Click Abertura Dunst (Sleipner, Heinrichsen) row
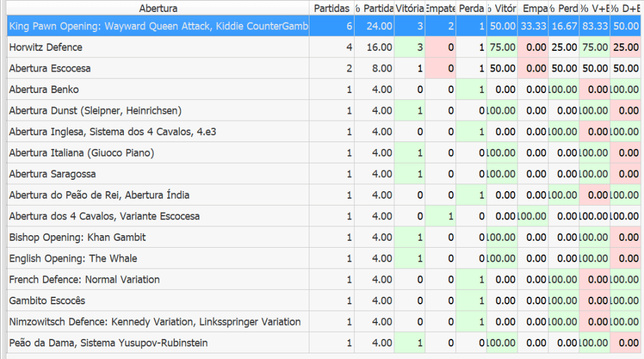The width and height of the screenshot is (644, 359). tap(95, 111)
